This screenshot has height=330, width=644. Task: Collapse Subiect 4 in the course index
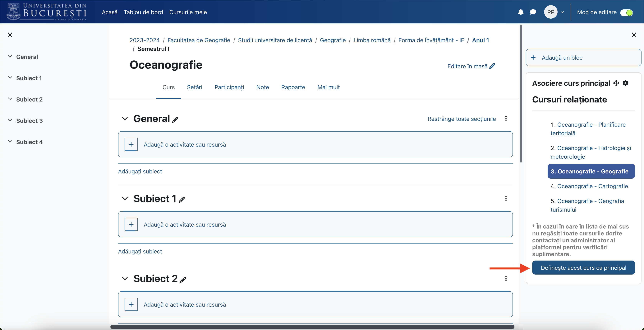(10, 142)
